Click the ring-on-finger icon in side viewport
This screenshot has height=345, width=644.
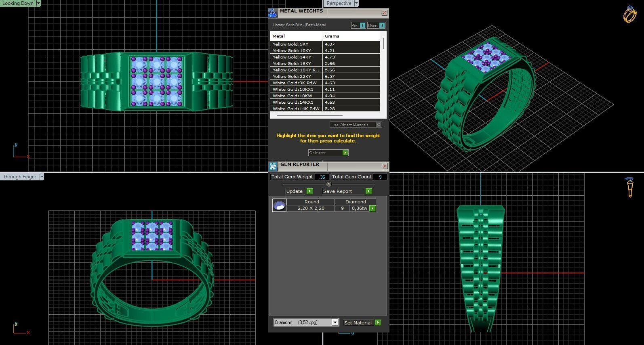click(x=629, y=187)
